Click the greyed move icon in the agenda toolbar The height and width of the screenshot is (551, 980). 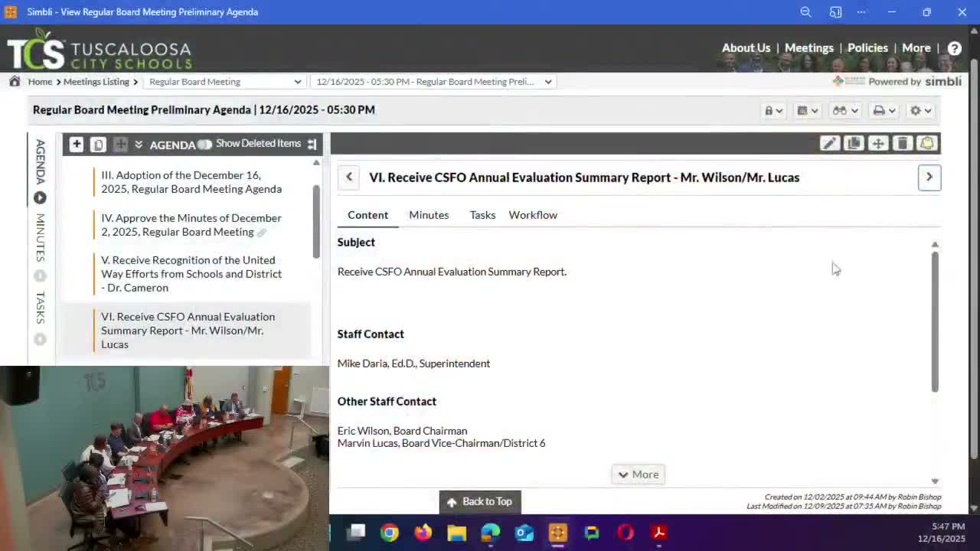pyautogui.click(x=120, y=144)
